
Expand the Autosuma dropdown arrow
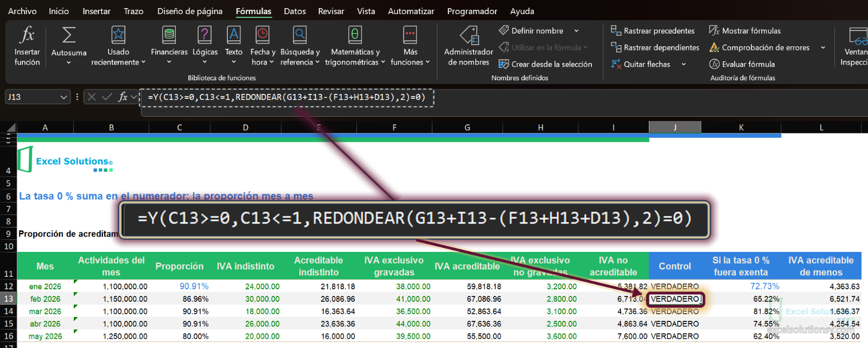69,62
